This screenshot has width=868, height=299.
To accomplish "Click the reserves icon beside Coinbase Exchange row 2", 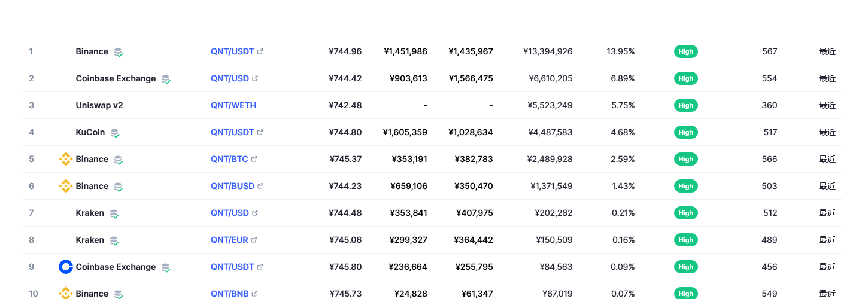I will (166, 79).
